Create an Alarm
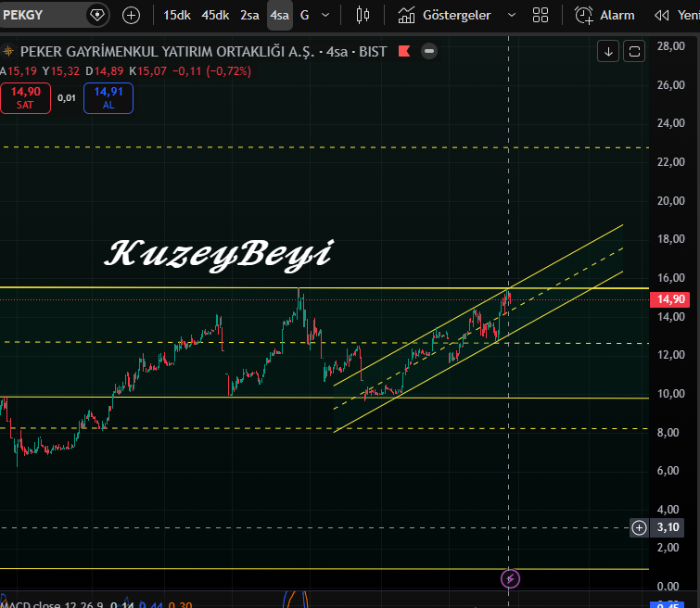This screenshot has height=608, width=700. click(x=605, y=15)
